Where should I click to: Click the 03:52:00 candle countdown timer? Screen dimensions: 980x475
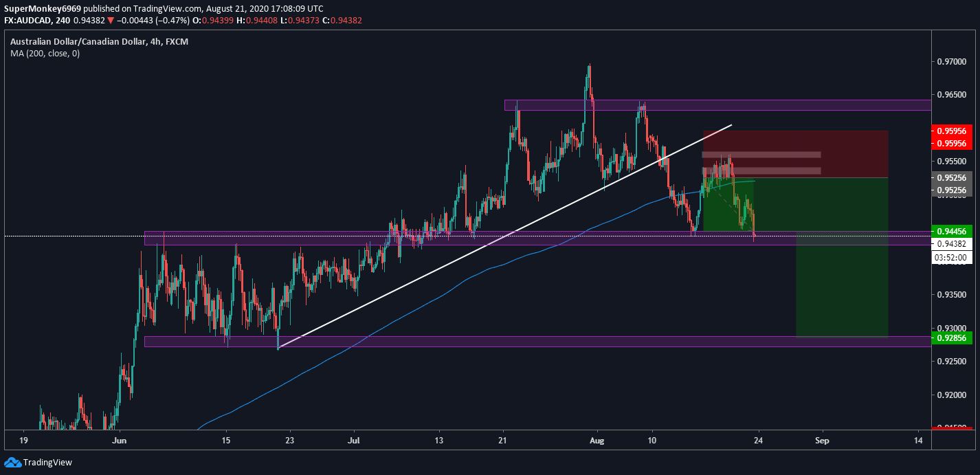(951, 258)
